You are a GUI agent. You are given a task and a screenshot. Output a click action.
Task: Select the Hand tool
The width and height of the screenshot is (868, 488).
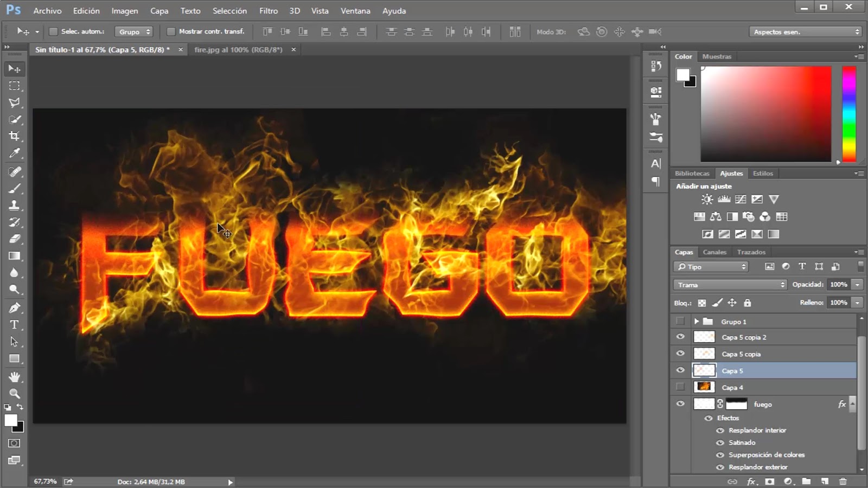pos(15,377)
